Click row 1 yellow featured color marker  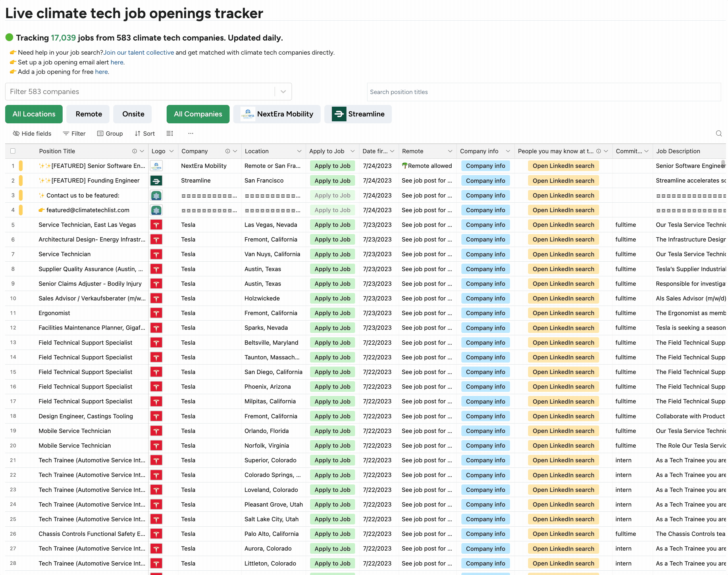tap(21, 166)
